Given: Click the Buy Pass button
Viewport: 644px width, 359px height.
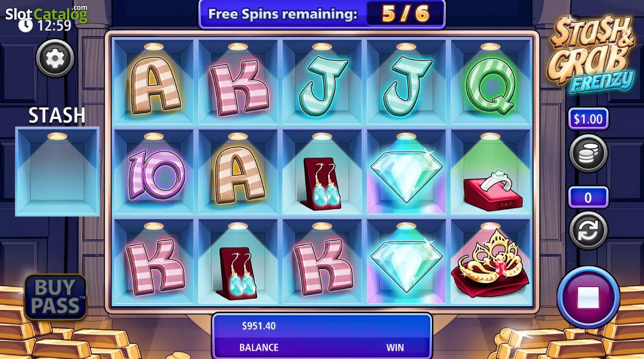Looking at the screenshot, I should (56, 297).
